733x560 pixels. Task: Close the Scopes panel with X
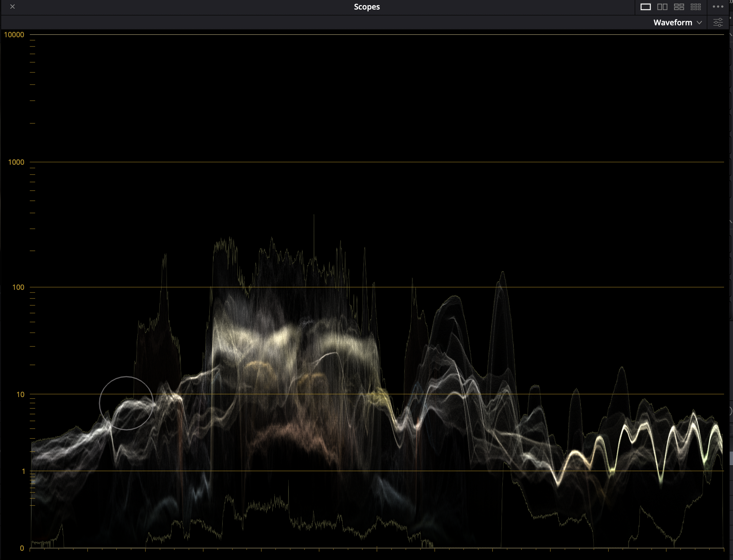tap(12, 7)
